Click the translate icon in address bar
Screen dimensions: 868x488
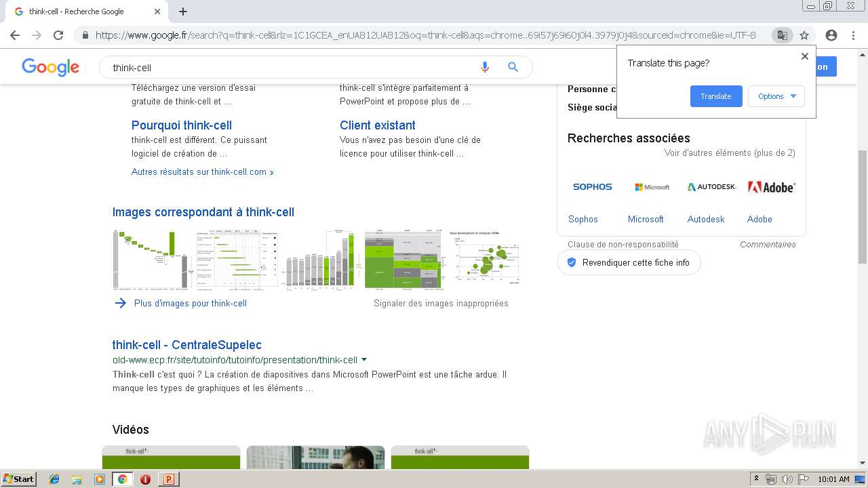click(x=782, y=35)
